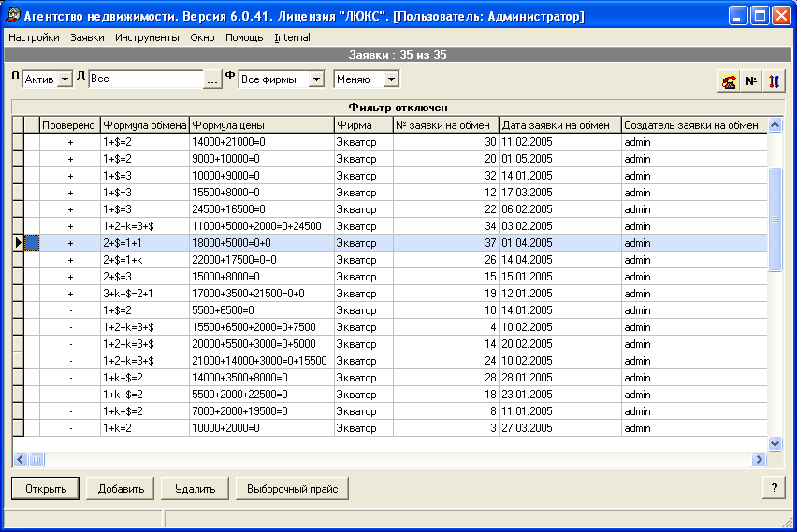The width and height of the screenshot is (797, 532).
Task: Sort by Формула цены column header
Action: 262,125
